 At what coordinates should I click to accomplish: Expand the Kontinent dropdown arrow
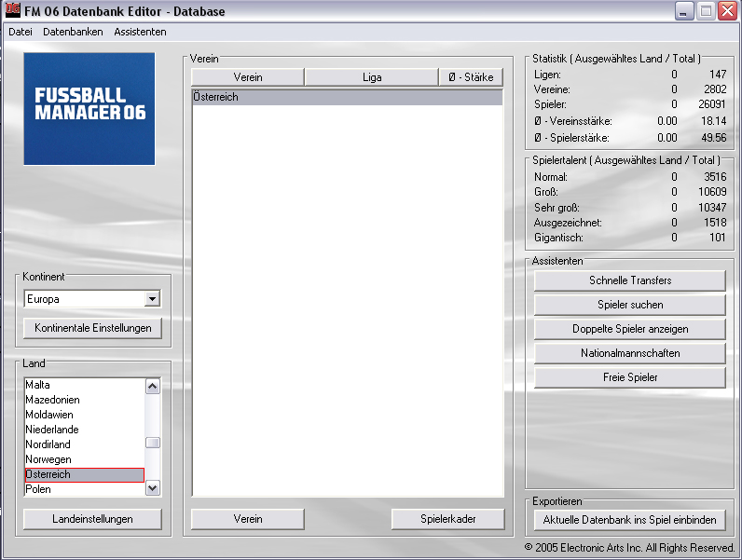pyautogui.click(x=152, y=299)
